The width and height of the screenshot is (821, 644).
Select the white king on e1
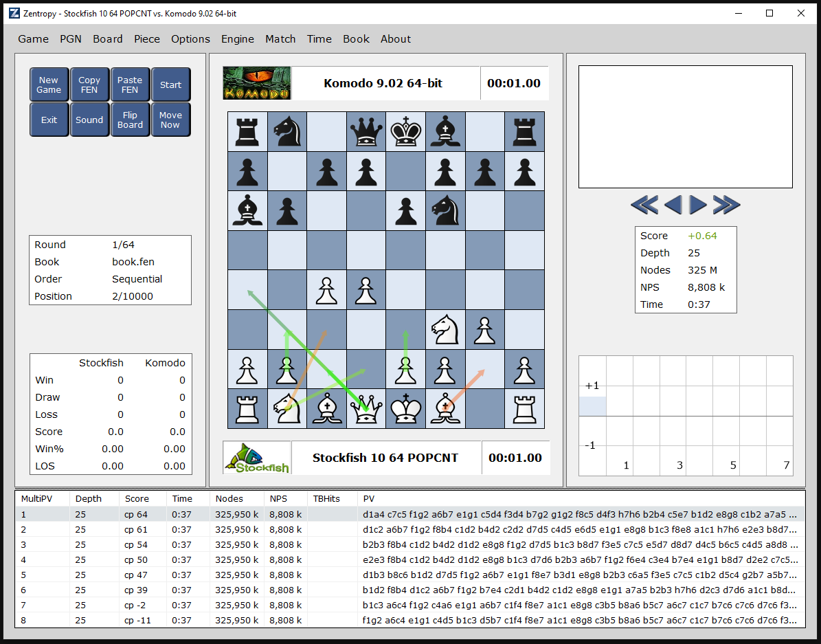click(x=406, y=409)
